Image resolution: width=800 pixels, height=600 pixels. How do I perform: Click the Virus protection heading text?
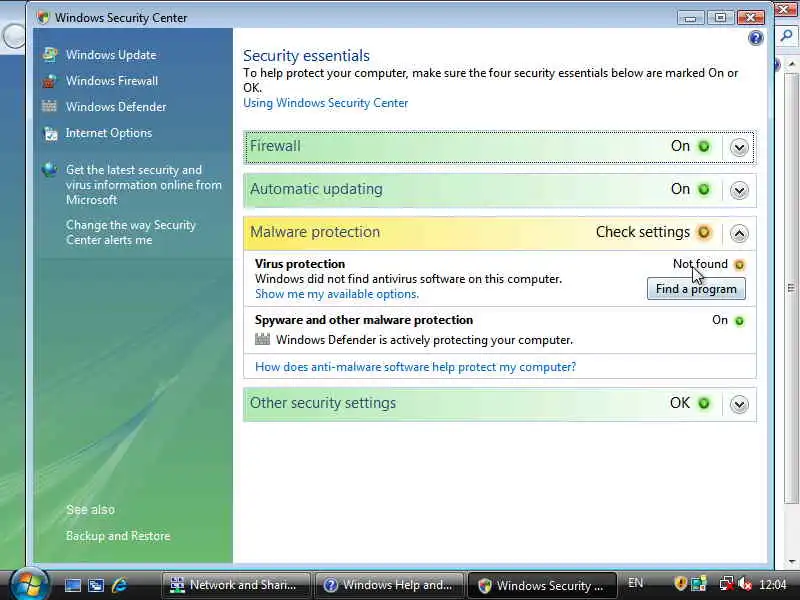tap(300, 264)
